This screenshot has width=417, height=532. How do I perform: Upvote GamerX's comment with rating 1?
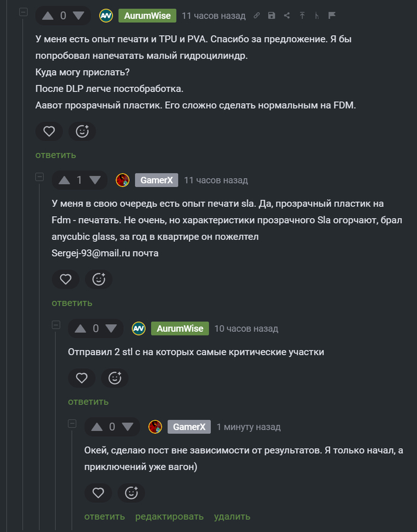(63, 180)
